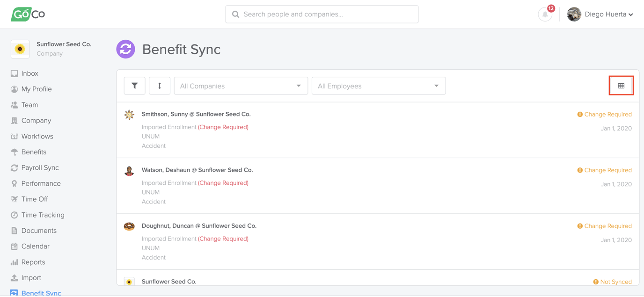Click the search people and companies field
This screenshot has width=644, height=297.
[322, 14]
